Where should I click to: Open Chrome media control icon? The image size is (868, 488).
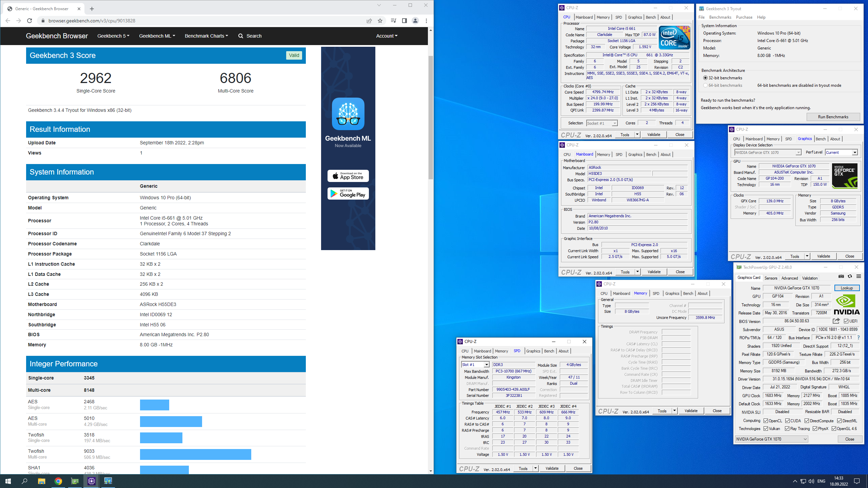tap(393, 21)
